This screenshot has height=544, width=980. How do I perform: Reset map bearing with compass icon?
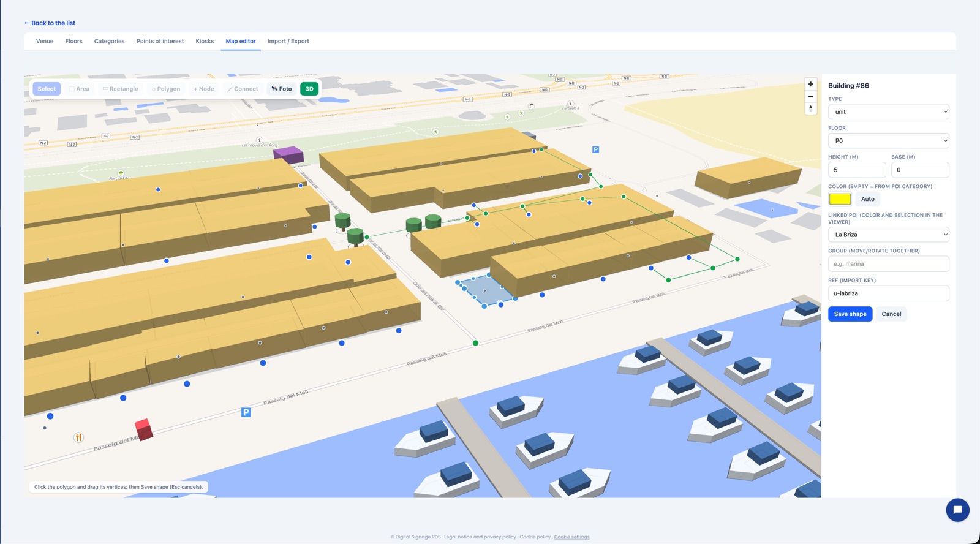tap(810, 108)
